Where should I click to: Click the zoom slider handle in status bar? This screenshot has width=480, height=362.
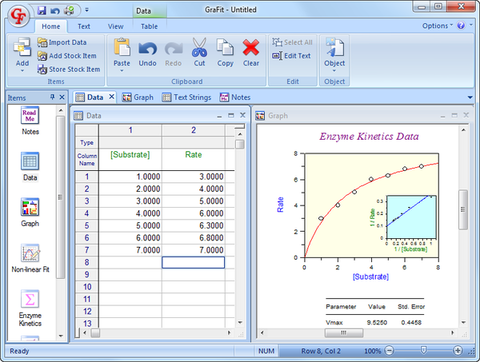[x=423, y=350]
